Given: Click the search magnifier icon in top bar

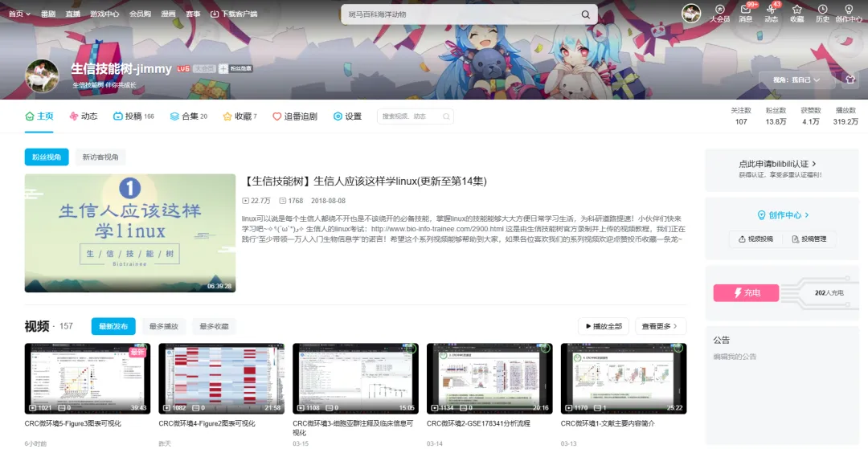Looking at the screenshot, I should coord(585,14).
